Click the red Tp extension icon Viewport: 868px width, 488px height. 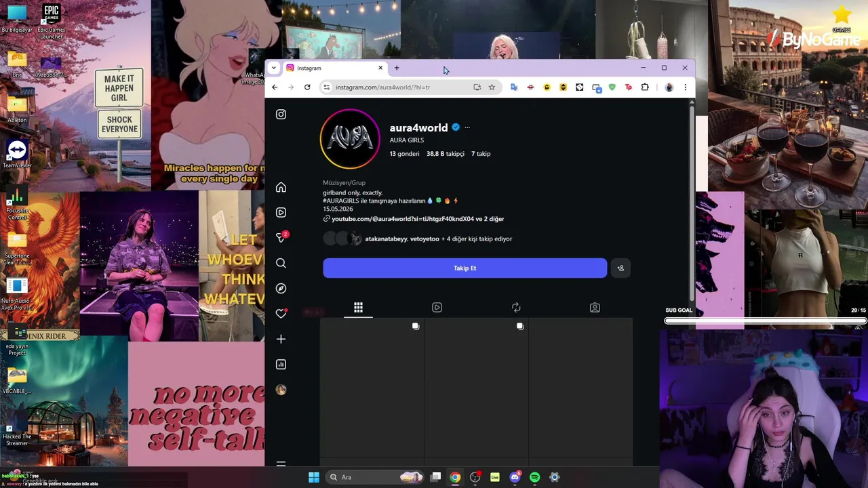click(x=629, y=87)
